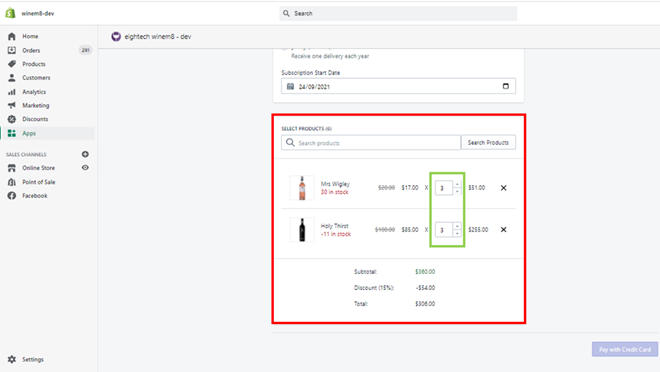Click Holy Thirst quantity field

tap(444, 230)
